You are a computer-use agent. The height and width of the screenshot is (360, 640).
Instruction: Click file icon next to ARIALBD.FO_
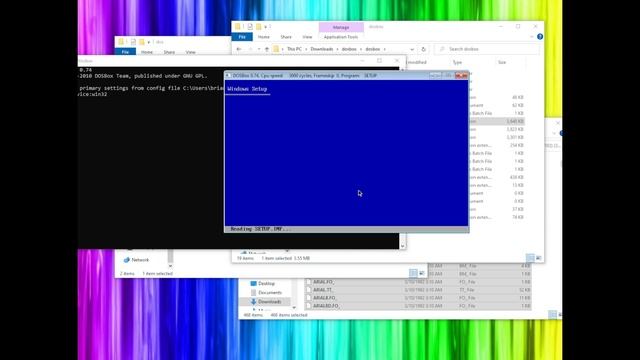[309, 306]
